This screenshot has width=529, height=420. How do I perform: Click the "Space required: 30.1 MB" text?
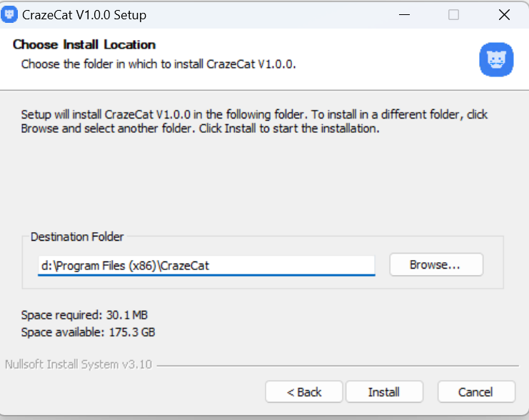(x=84, y=315)
